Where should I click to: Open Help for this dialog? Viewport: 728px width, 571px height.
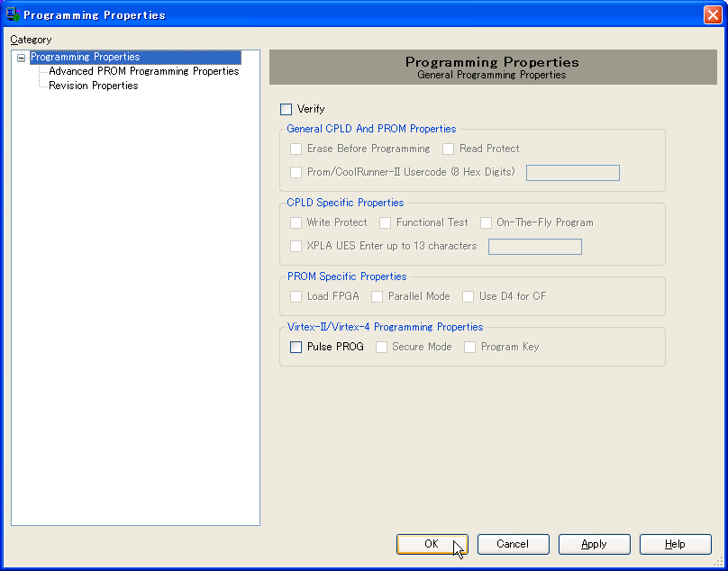point(675,544)
